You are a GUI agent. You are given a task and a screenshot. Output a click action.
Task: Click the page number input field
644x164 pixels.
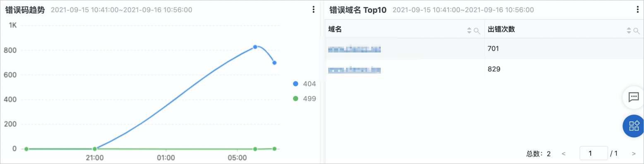tap(594, 153)
